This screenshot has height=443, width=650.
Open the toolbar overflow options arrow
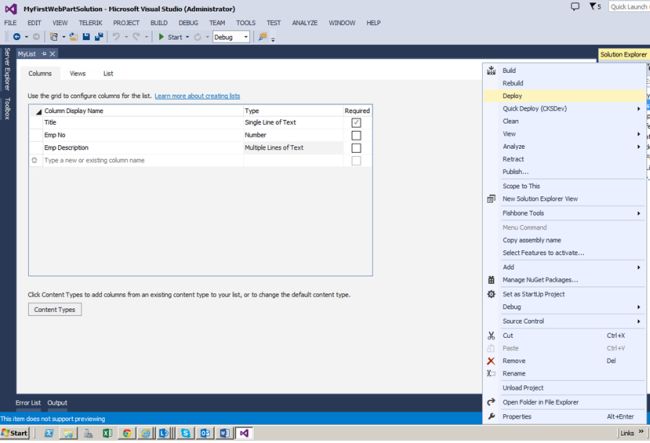[273, 40]
